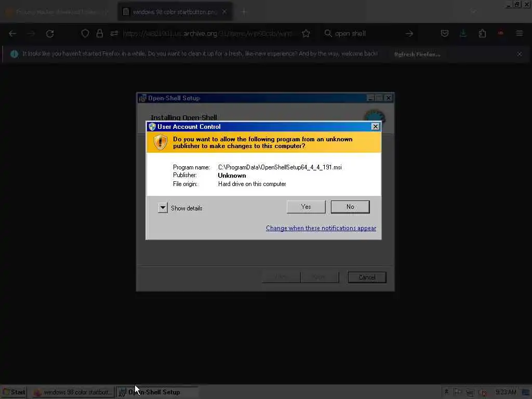
Task: Click the network tray icon
Action: click(470, 393)
